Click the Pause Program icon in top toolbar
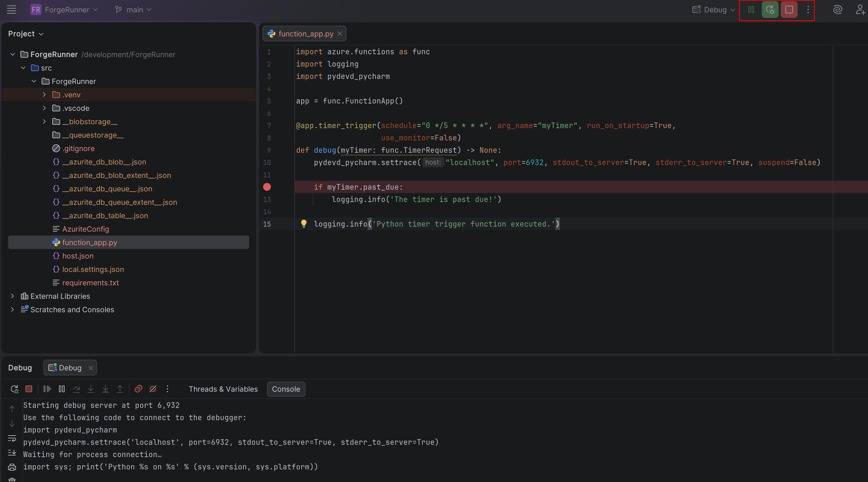 751,10
